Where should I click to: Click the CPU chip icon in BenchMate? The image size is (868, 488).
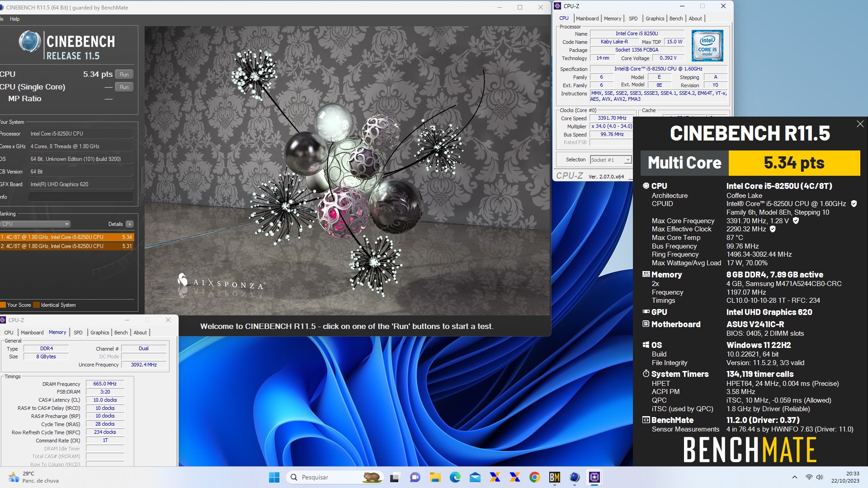(646, 186)
